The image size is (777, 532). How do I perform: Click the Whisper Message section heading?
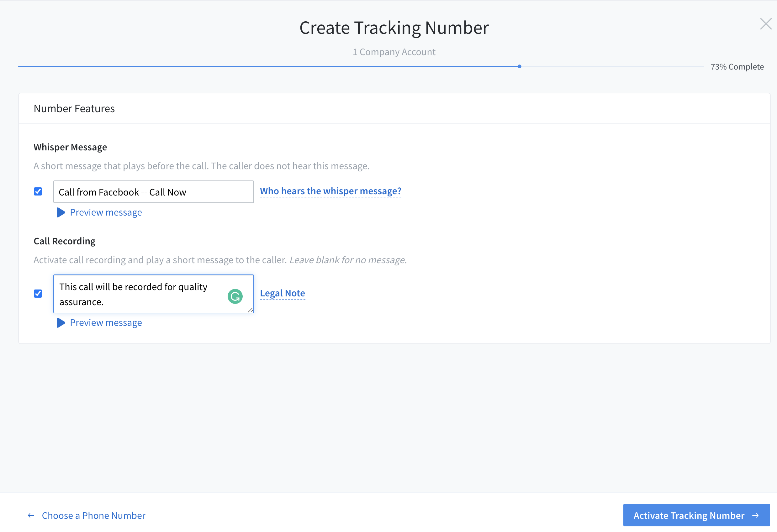70,147
